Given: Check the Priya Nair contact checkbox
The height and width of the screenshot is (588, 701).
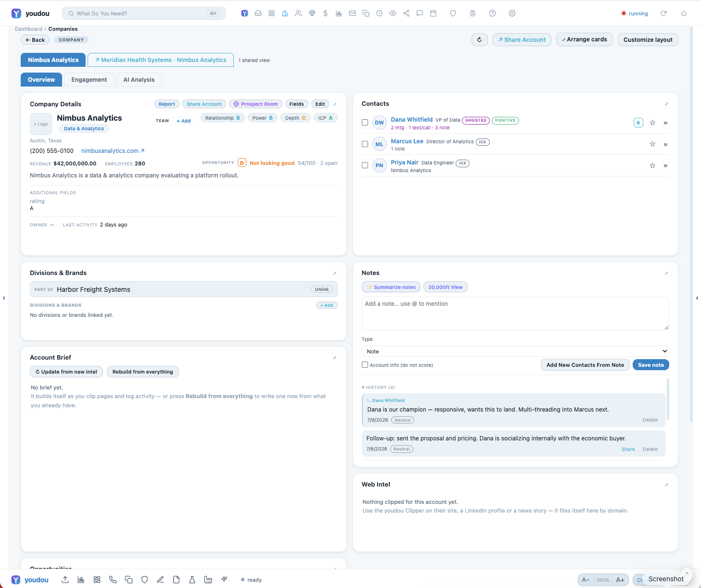Looking at the screenshot, I should click(x=365, y=165).
